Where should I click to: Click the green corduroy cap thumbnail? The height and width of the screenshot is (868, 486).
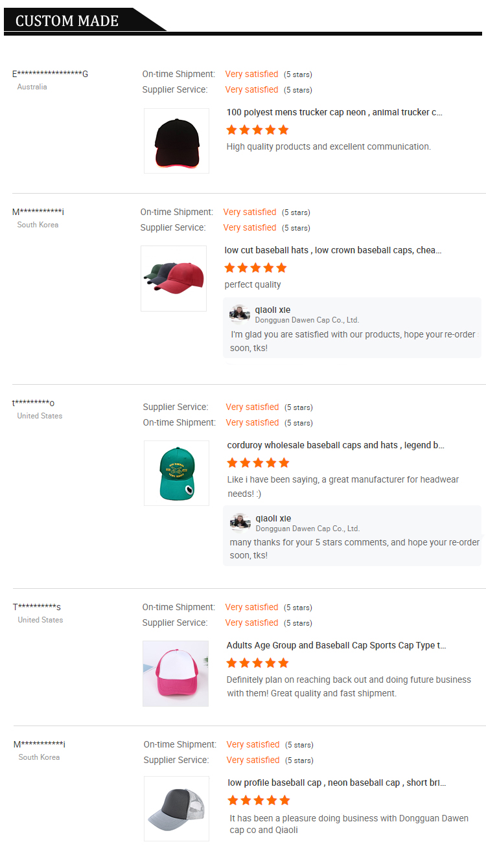point(176,473)
